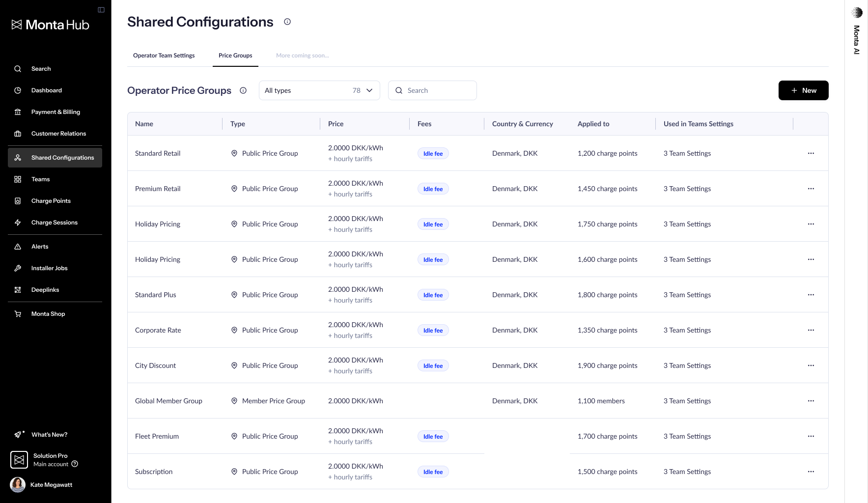
Task: Select Teams in the sidebar
Action: click(x=55, y=179)
